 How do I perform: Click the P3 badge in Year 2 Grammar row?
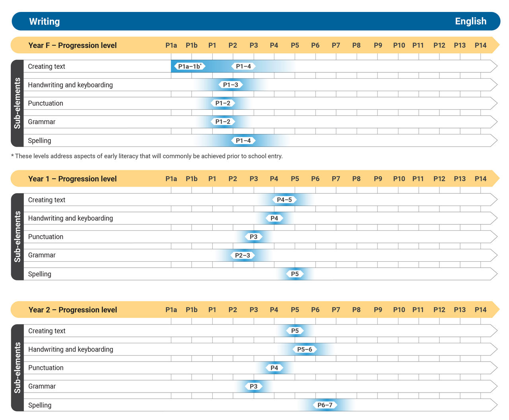[x=254, y=386]
